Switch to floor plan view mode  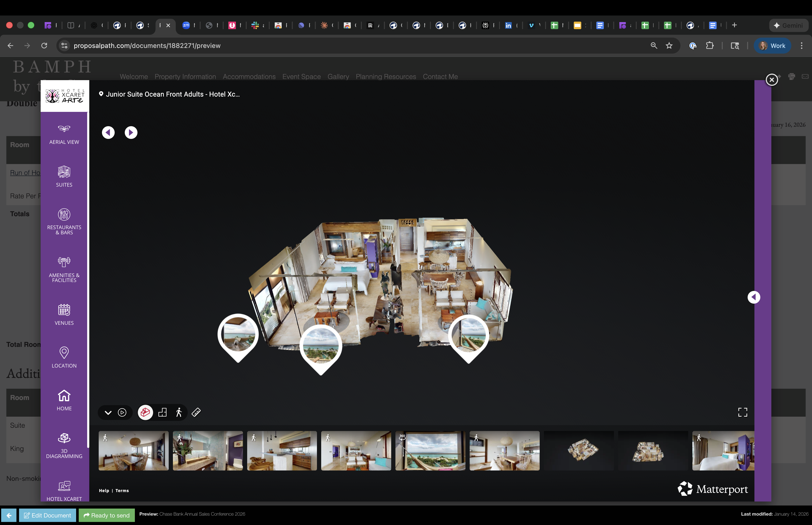click(x=163, y=412)
